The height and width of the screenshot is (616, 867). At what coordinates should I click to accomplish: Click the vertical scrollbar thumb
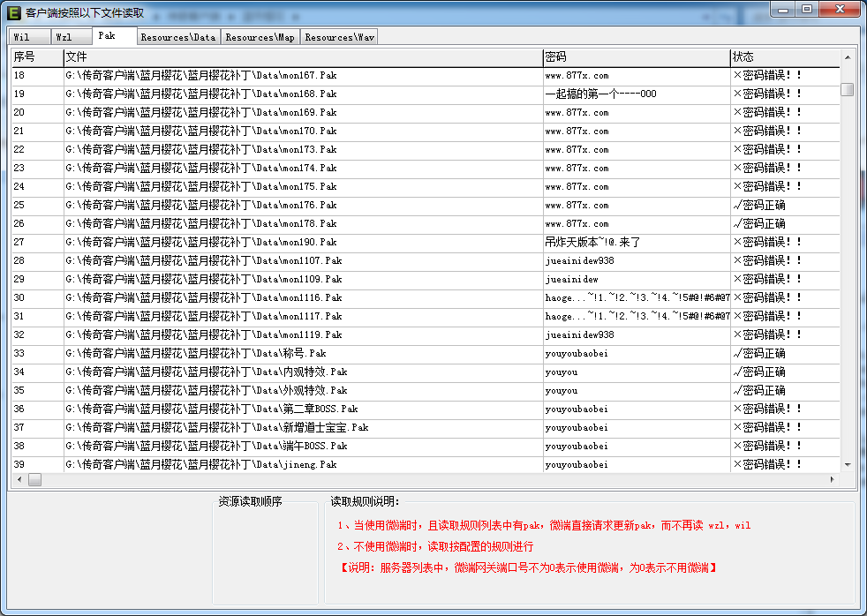coord(847,89)
